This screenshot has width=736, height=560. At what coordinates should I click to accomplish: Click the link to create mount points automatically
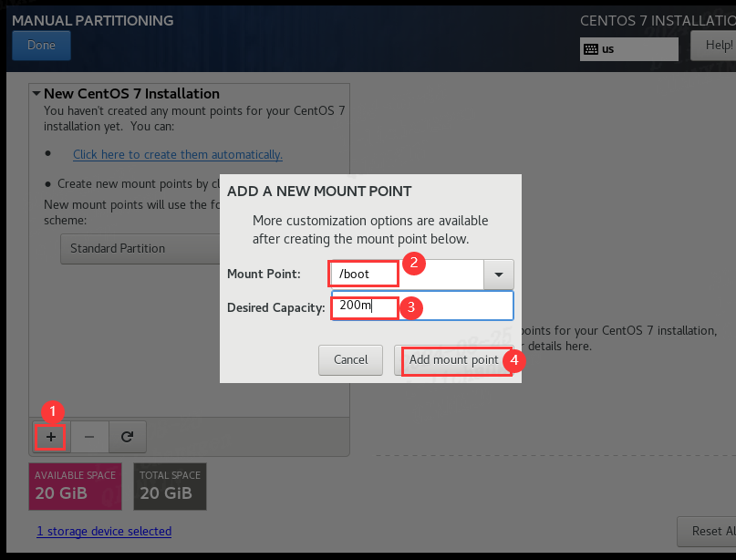(178, 155)
